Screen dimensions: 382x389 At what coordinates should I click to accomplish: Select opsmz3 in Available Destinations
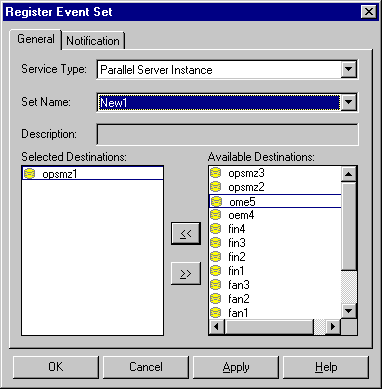[275, 173]
